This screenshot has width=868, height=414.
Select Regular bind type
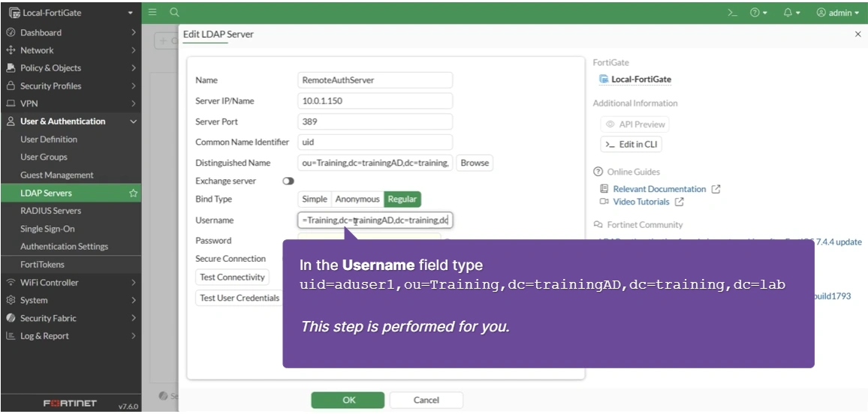(x=402, y=199)
